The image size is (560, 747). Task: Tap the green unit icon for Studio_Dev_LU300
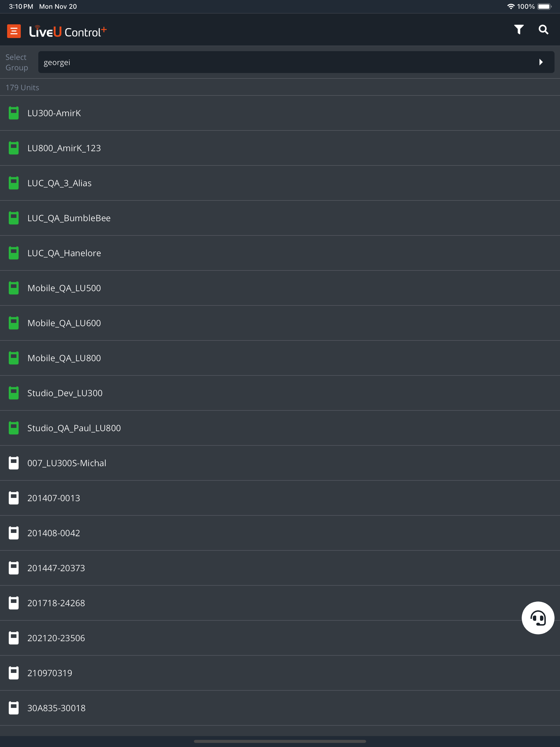coord(13,393)
